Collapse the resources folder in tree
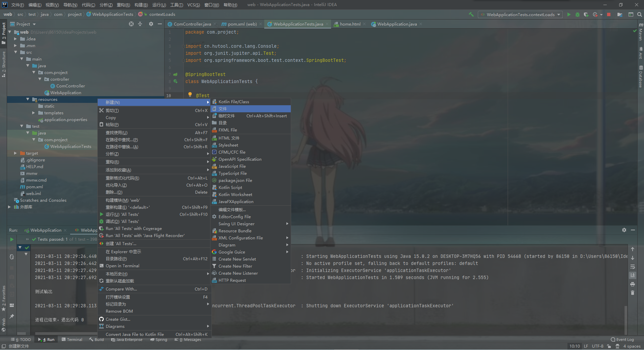Image resolution: width=644 pixels, height=350 pixels. [28, 100]
